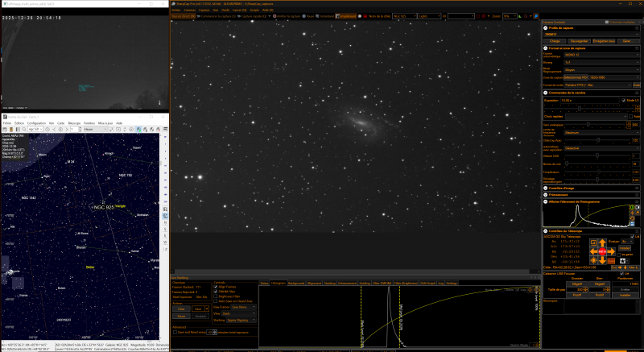This screenshot has height=352, width=644.
Task: Click the search magnifier in Cartes du Ciel toolbar
Action: click(24, 130)
